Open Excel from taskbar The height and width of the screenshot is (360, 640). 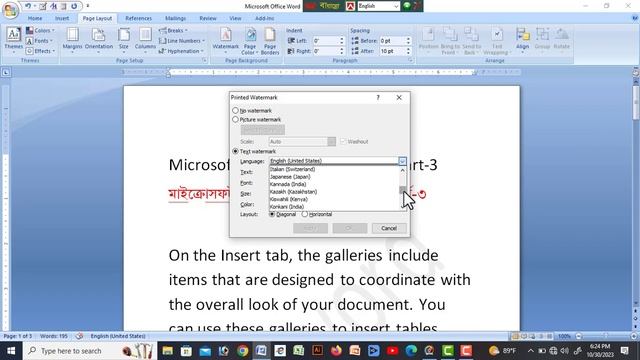(299, 351)
